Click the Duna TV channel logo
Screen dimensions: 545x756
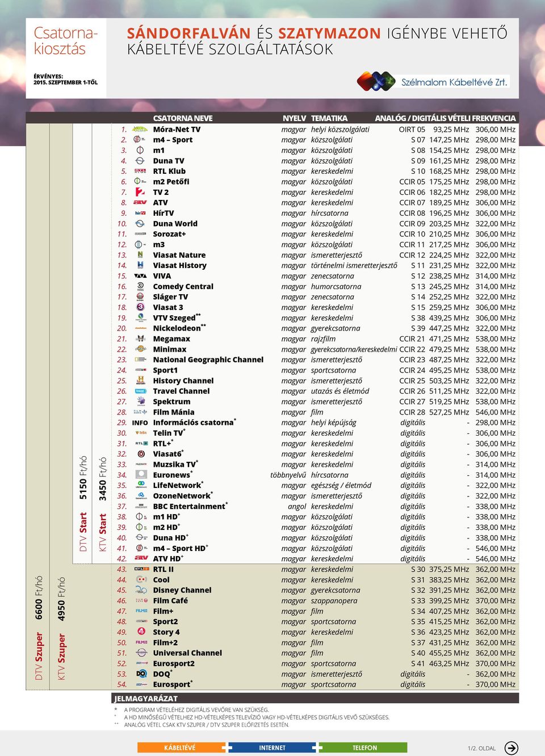(x=140, y=161)
